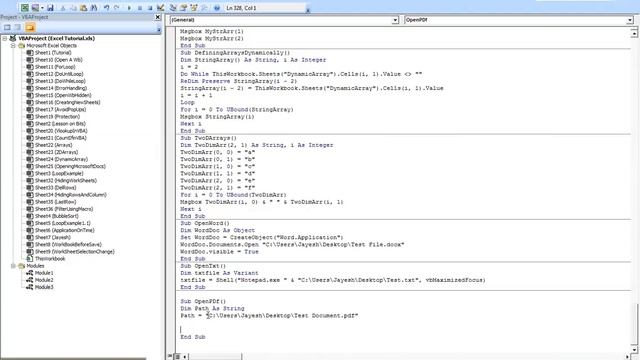The image size is (640, 360).
Task: Click the Break pause icon
Action: coord(140,8)
